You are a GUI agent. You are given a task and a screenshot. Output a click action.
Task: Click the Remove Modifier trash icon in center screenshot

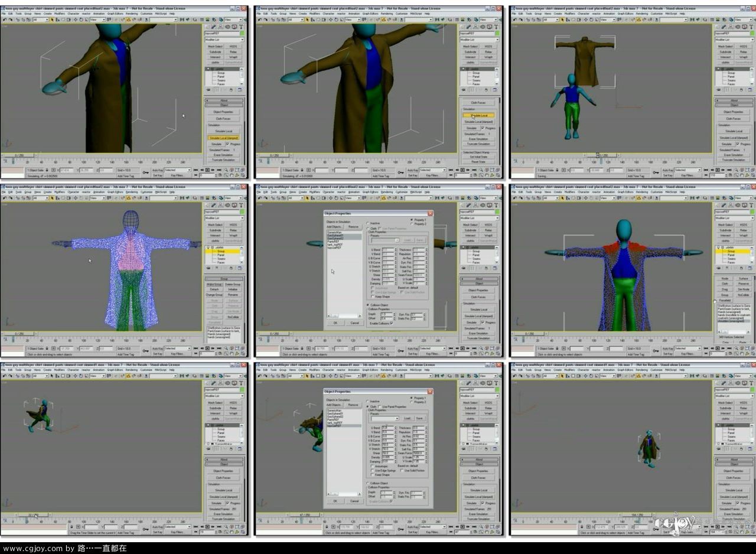(486, 268)
